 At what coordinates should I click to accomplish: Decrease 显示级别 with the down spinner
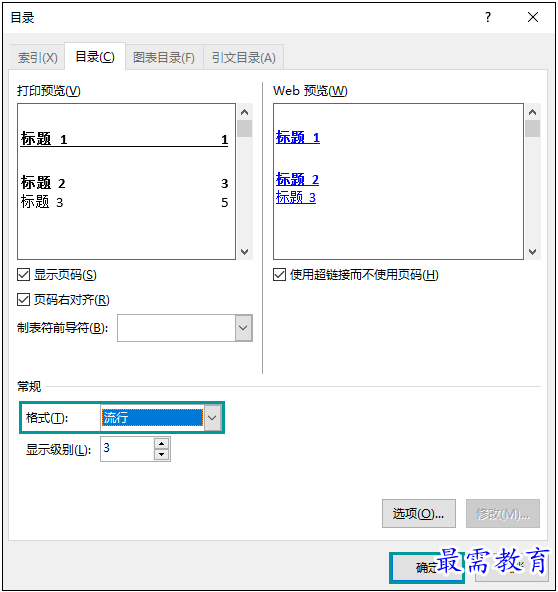pyautogui.click(x=162, y=455)
